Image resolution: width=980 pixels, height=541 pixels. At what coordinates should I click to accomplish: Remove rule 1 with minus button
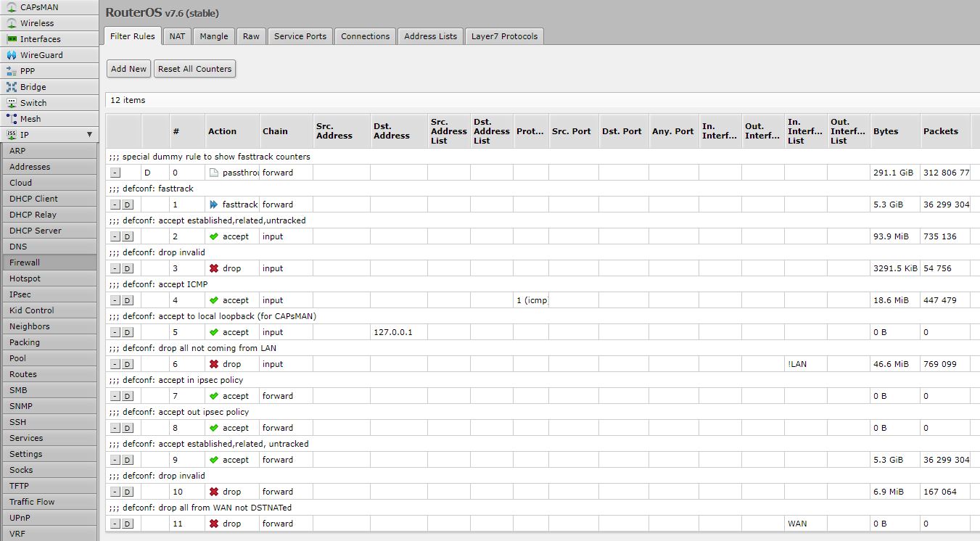pyautogui.click(x=115, y=205)
